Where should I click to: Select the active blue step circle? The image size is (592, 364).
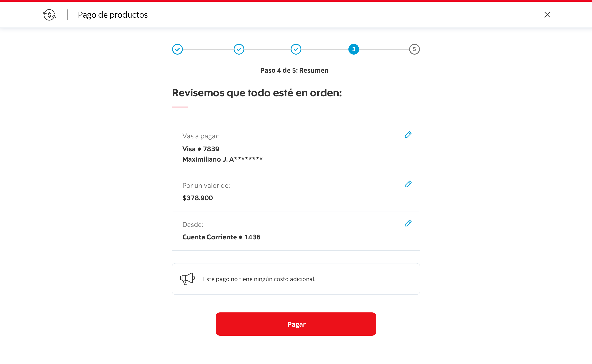353,49
